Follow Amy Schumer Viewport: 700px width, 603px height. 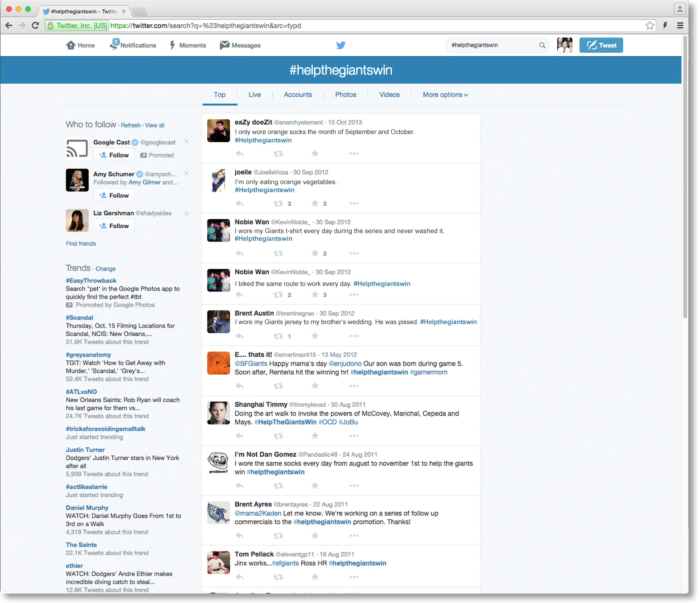[x=114, y=195]
